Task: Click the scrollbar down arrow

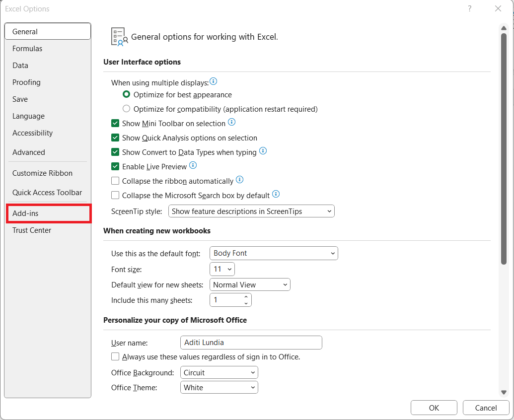Action: point(504,392)
